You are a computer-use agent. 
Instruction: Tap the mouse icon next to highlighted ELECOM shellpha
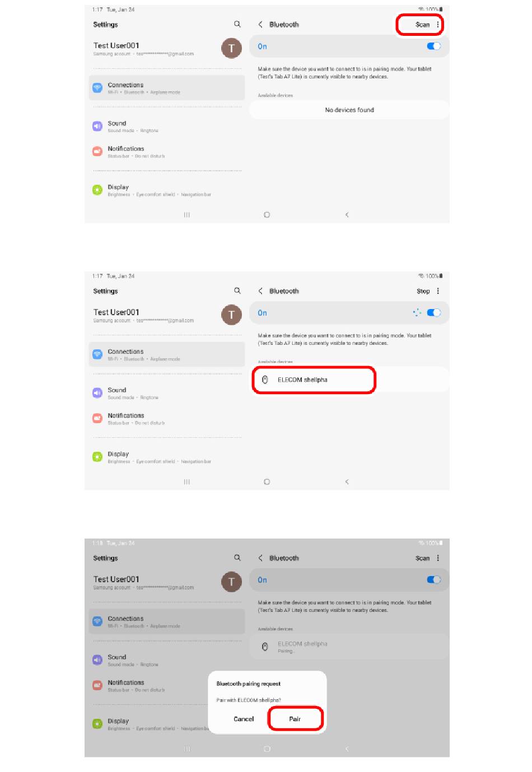tap(265, 380)
